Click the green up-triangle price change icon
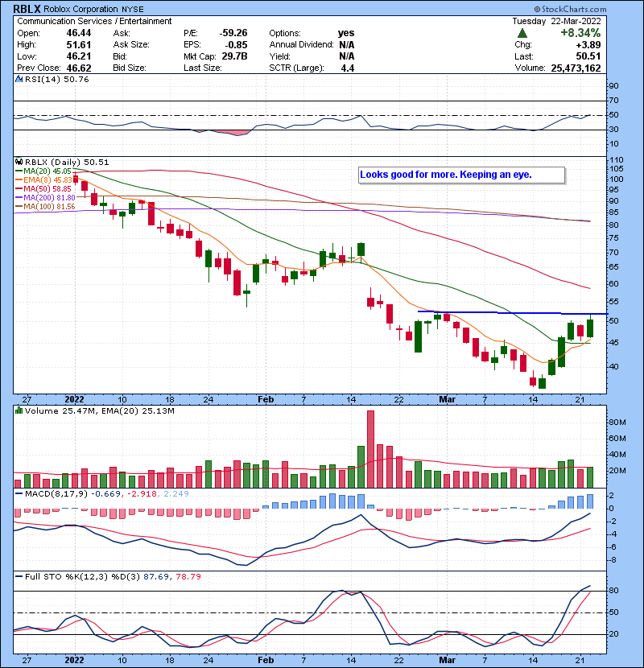The image size is (644, 668). 522,33
